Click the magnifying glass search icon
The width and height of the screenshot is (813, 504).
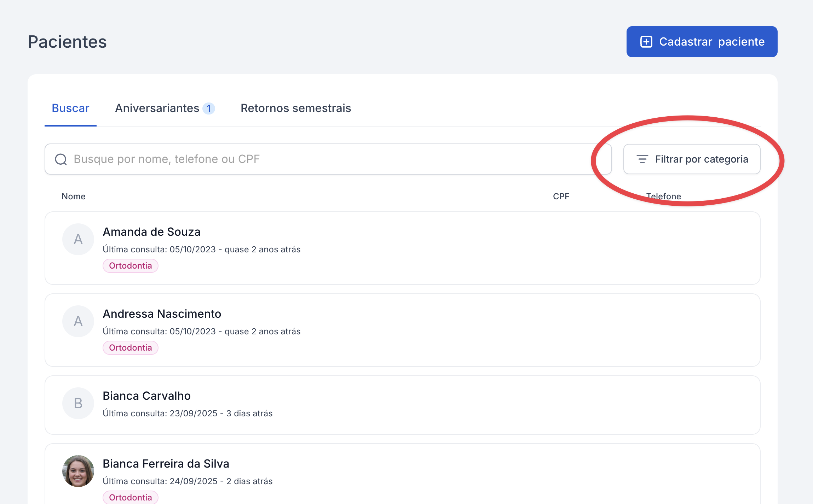(61, 159)
